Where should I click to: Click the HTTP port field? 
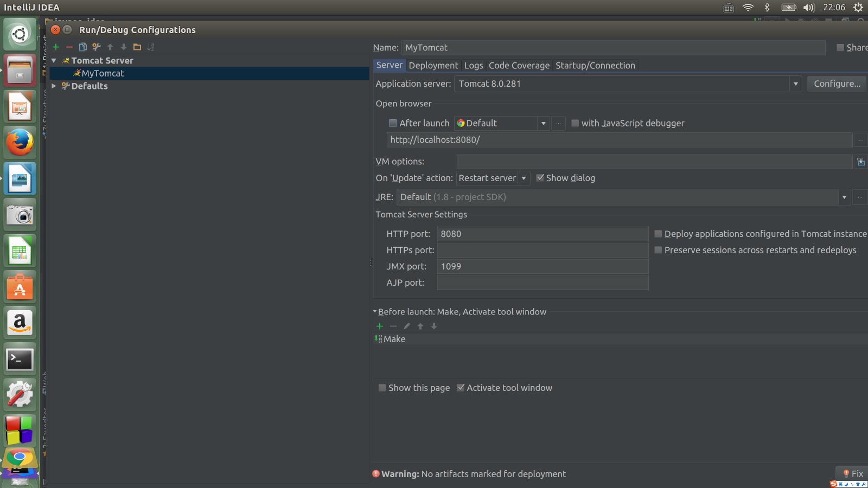click(542, 234)
